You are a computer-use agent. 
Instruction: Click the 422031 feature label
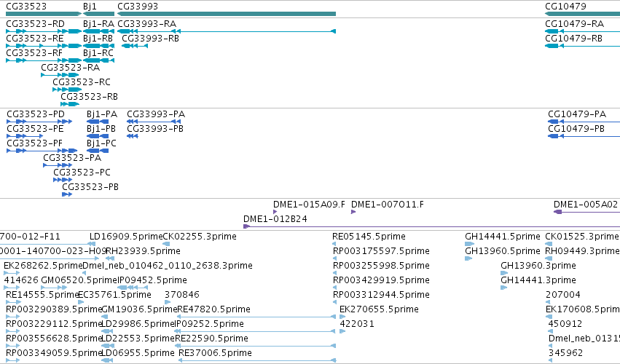pos(357,324)
